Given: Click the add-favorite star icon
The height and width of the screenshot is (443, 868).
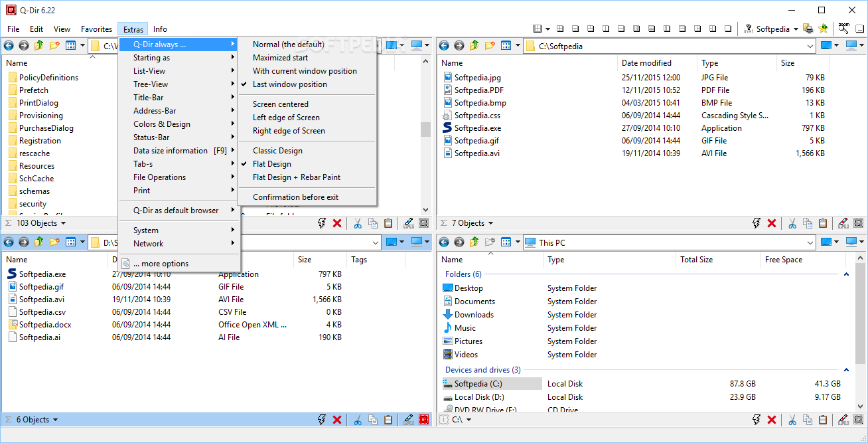Looking at the screenshot, I should (x=824, y=29).
